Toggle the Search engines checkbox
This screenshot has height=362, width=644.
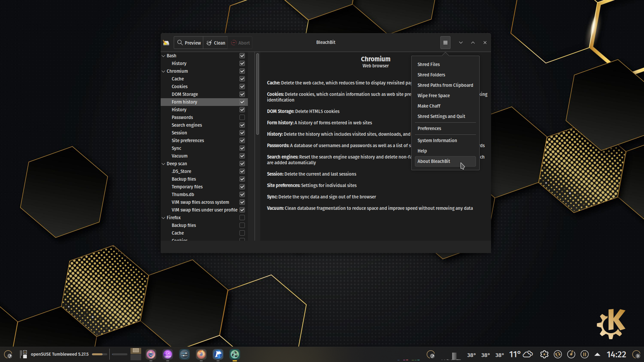coord(242,125)
